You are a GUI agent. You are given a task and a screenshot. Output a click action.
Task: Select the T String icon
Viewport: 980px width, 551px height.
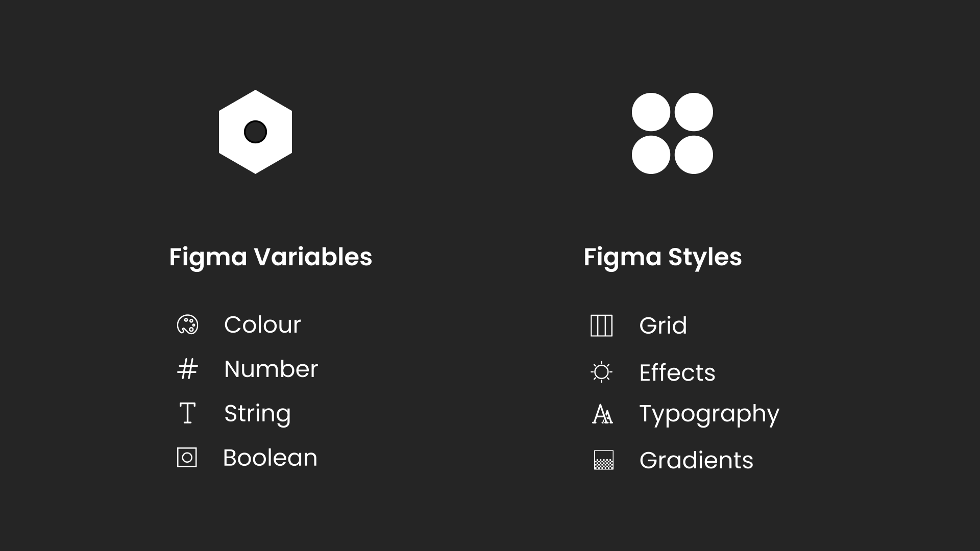pos(187,413)
